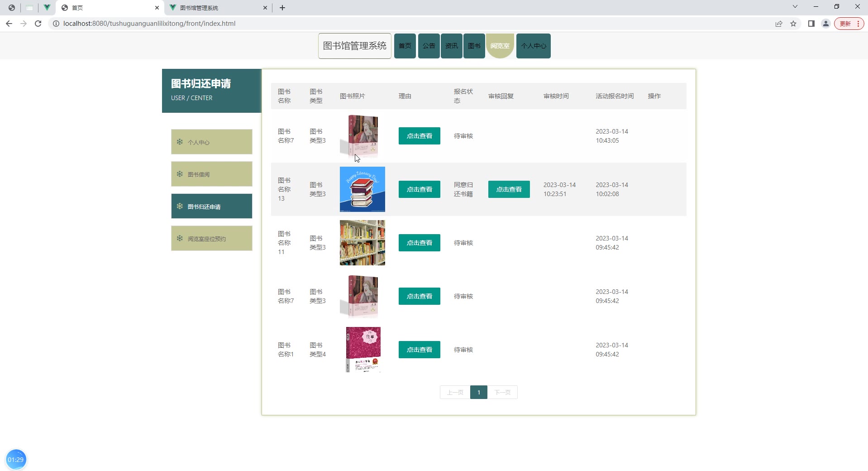
Task: Click the forward navigation arrow
Action: click(24, 24)
